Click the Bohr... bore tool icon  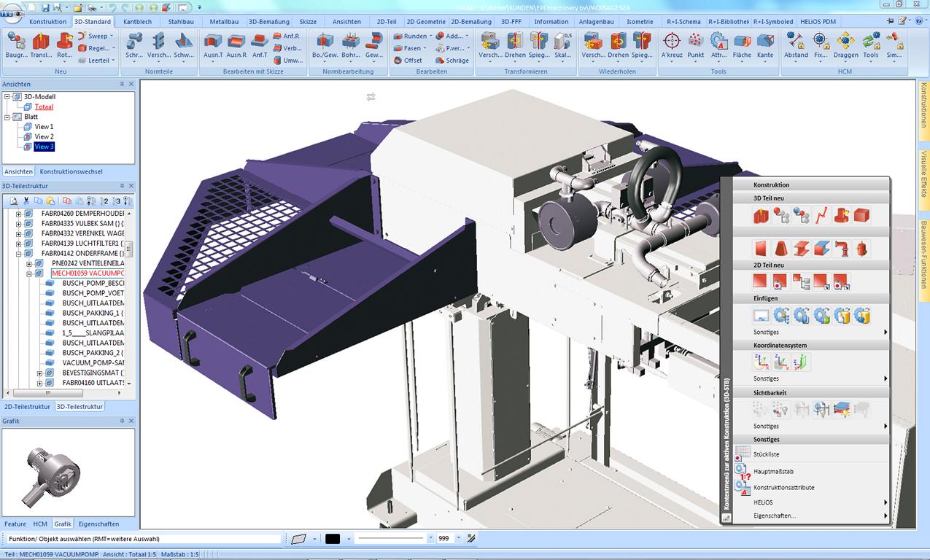(350, 45)
